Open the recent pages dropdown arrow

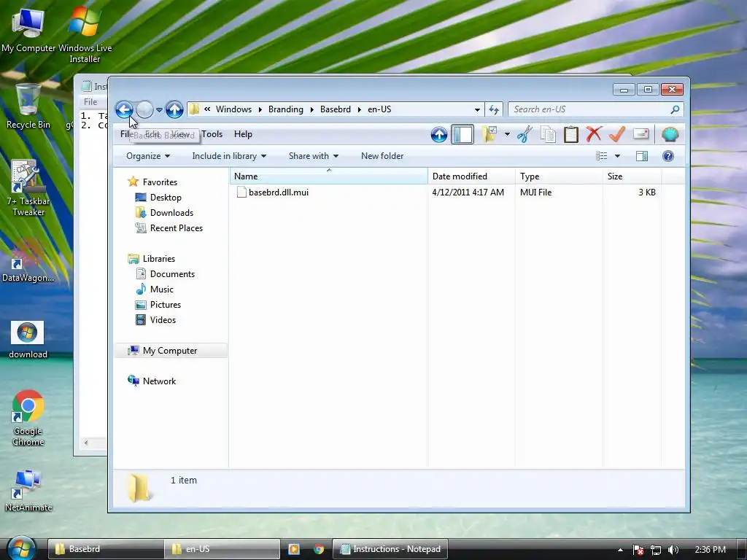[159, 110]
